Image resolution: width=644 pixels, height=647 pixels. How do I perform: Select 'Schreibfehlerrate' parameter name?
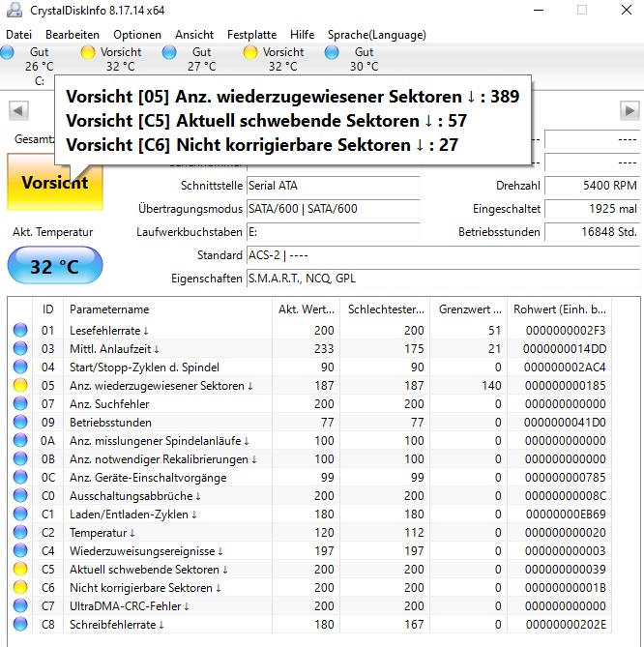point(117,624)
